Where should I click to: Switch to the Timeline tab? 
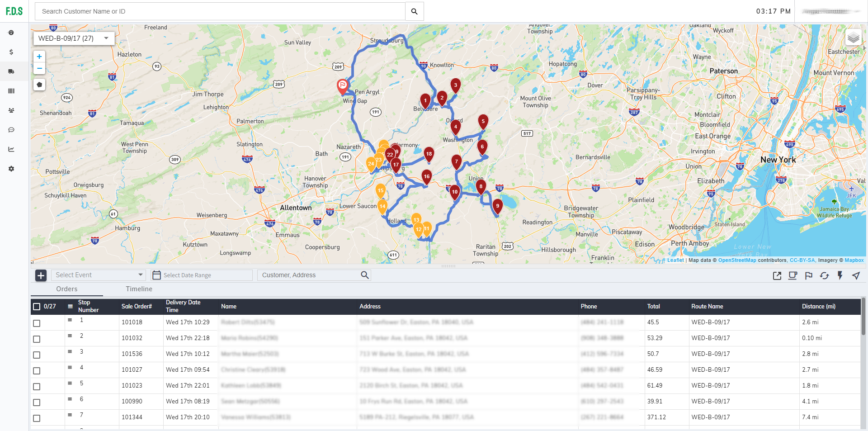click(x=139, y=289)
